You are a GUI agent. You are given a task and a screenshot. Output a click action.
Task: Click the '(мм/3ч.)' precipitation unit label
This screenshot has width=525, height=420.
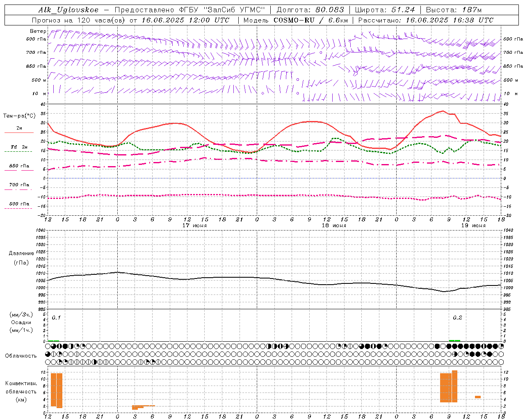[21, 315]
